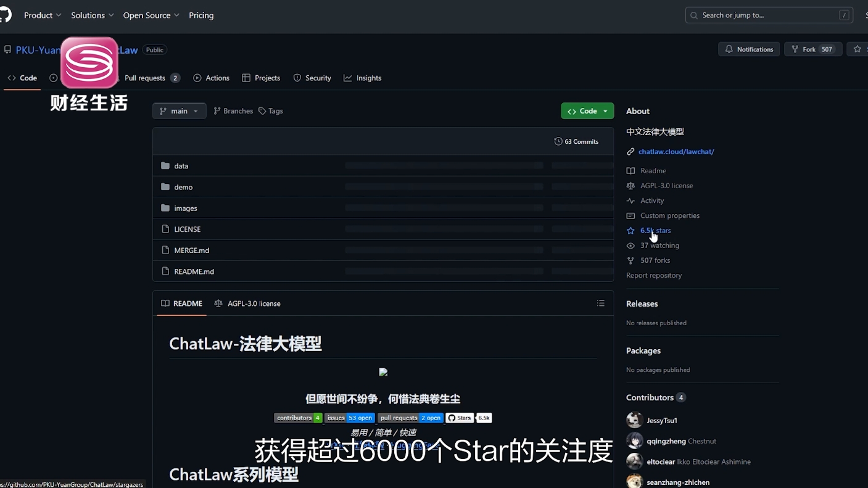Open the Pull requests tab
This screenshot has width=868, height=488.
click(152, 78)
